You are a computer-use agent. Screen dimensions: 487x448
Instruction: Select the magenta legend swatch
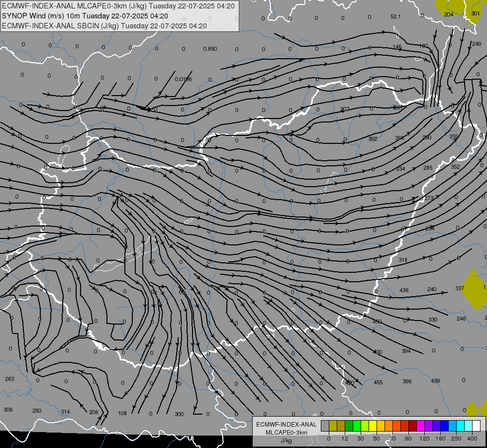421,426
